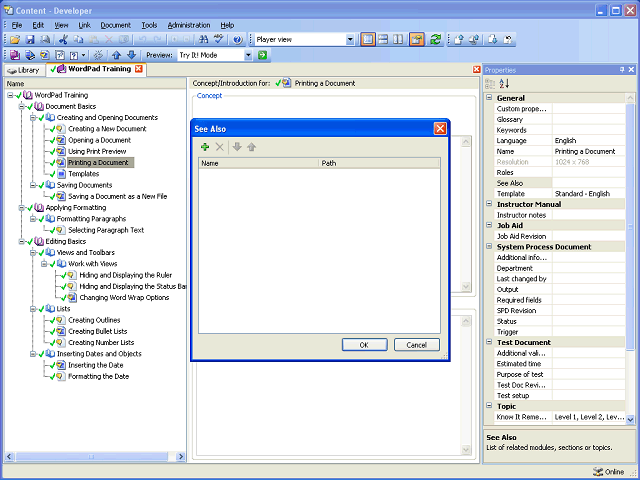The image size is (640, 480).
Task: Pin the Properties panel with pushpin icon
Action: tap(622, 70)
